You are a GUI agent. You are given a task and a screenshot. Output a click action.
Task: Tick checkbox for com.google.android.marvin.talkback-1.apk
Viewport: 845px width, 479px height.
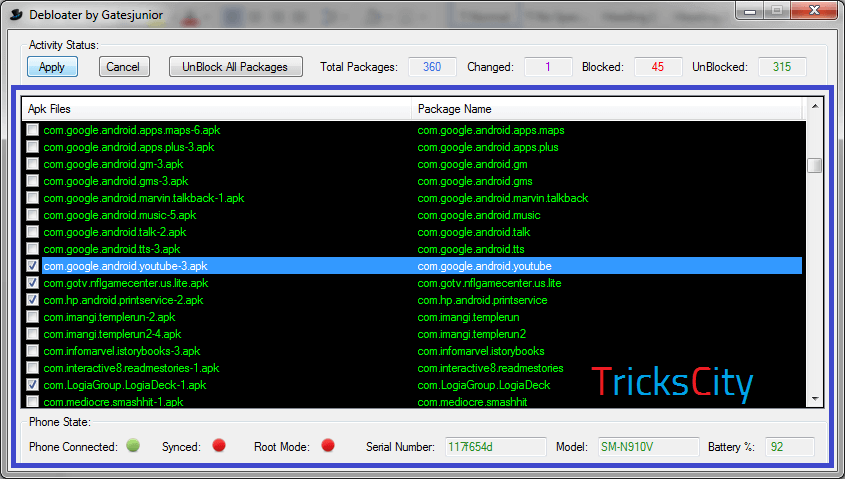pyautogui.click(x=33, y=198)
